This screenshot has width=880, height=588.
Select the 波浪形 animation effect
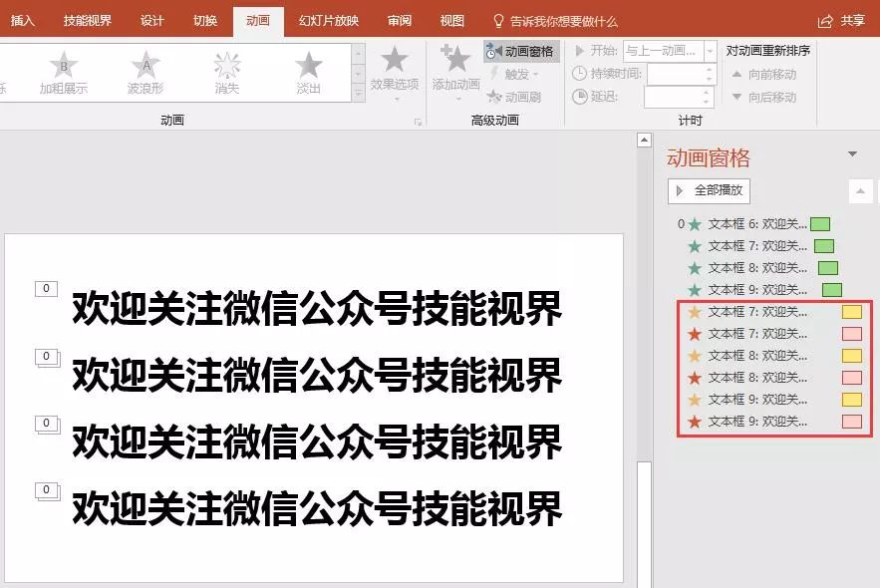click(x=146, y=75)
